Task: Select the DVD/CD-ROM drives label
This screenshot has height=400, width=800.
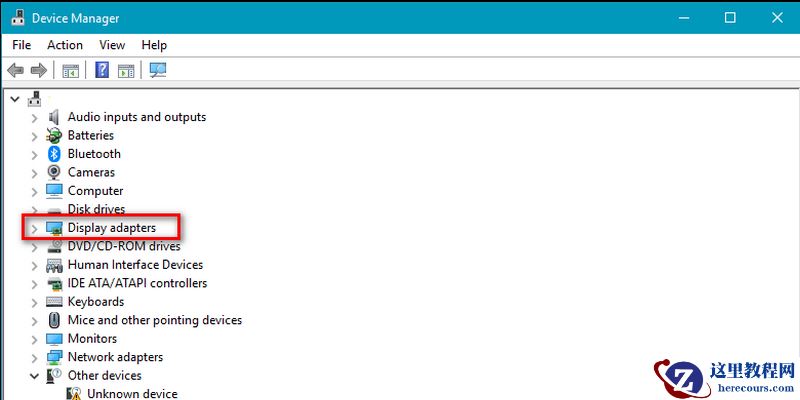Action: [124, 246]
